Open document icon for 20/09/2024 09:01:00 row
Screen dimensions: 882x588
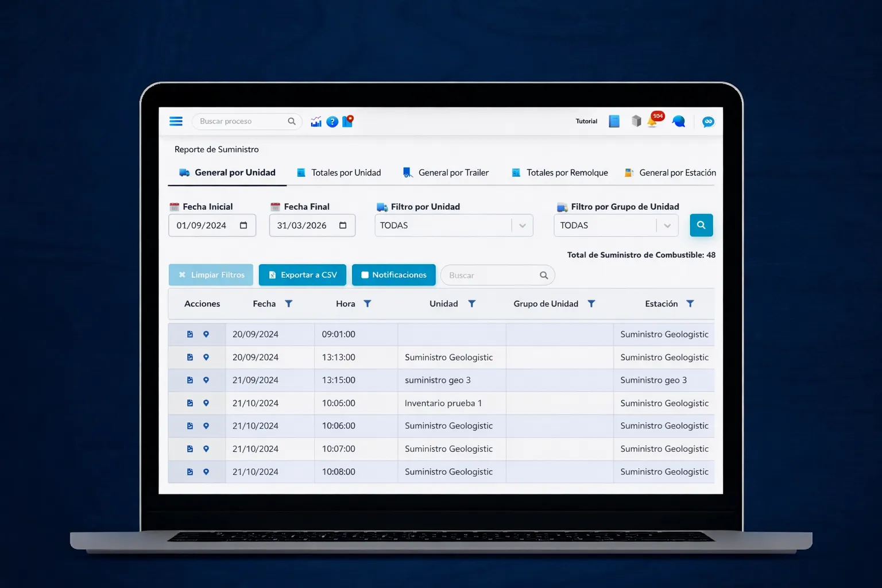point(189,334)
